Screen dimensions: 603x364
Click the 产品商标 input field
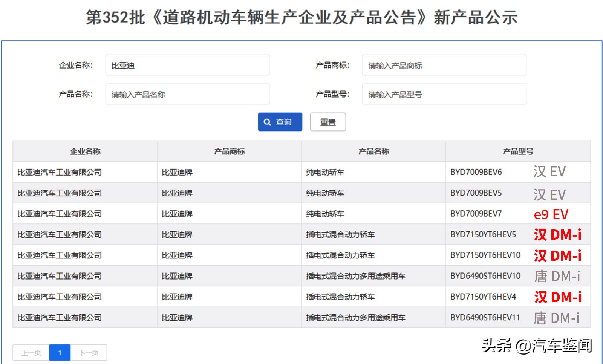click(444, 65)
